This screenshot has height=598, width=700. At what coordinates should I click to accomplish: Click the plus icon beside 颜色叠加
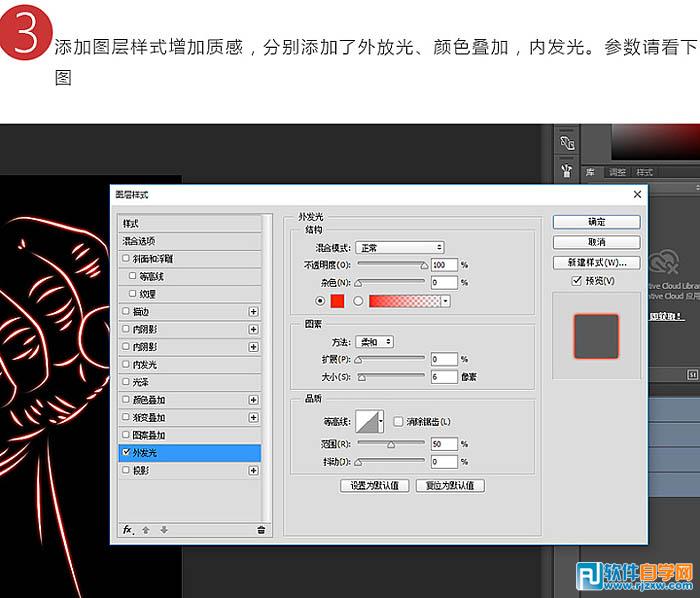(x=253, y=400)
